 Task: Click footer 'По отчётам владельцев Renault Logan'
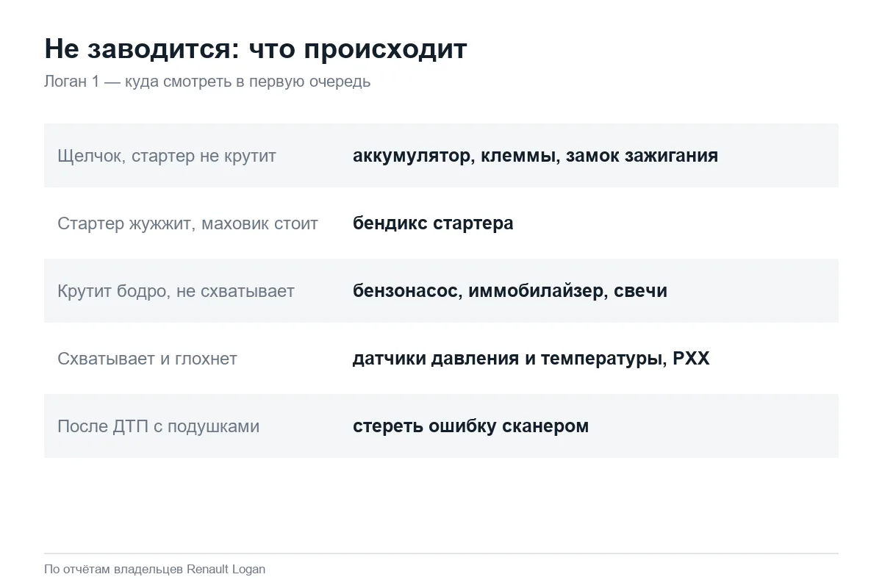pyautogui.click(x=154, y=569)
